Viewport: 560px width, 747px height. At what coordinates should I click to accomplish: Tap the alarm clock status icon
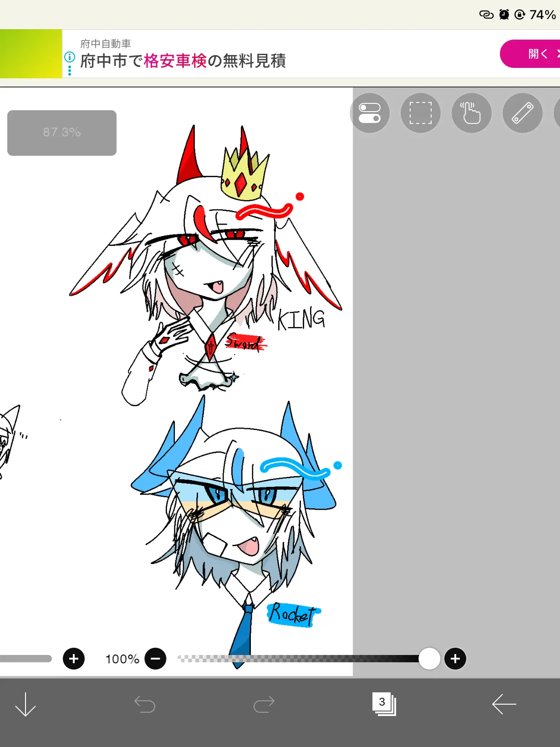pyautogui.click(x=504, y=15)
